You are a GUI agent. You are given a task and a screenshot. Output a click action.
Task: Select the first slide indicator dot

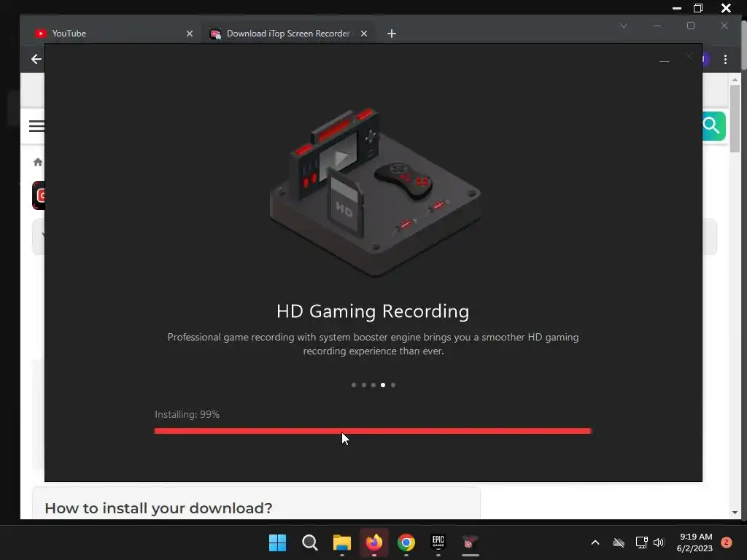[354, 385]
